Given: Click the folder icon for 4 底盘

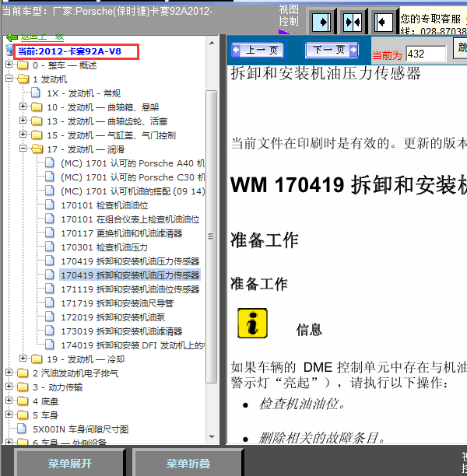Looking at the screenshot, I should (23, 401).
